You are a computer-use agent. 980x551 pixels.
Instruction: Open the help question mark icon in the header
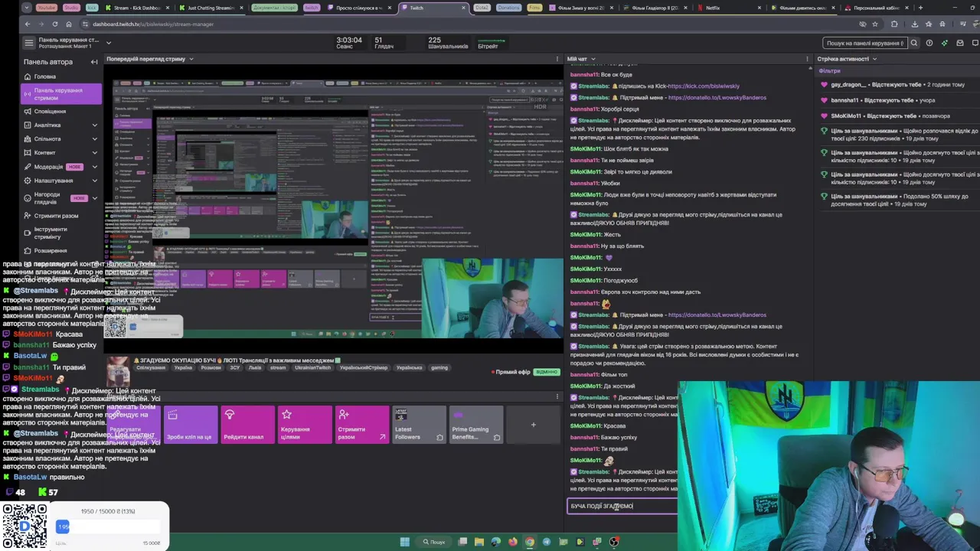point(929,43)
